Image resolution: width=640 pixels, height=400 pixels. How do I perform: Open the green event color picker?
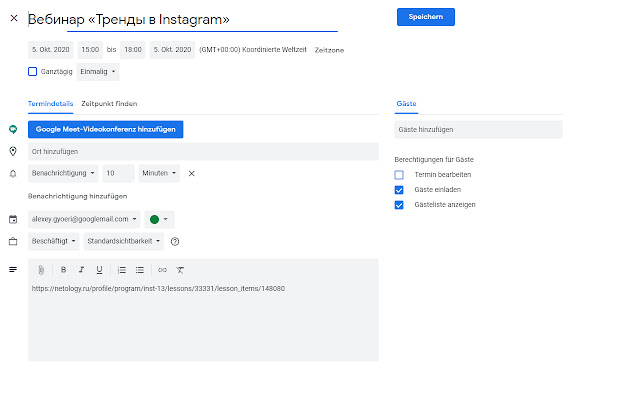point(159,219)
